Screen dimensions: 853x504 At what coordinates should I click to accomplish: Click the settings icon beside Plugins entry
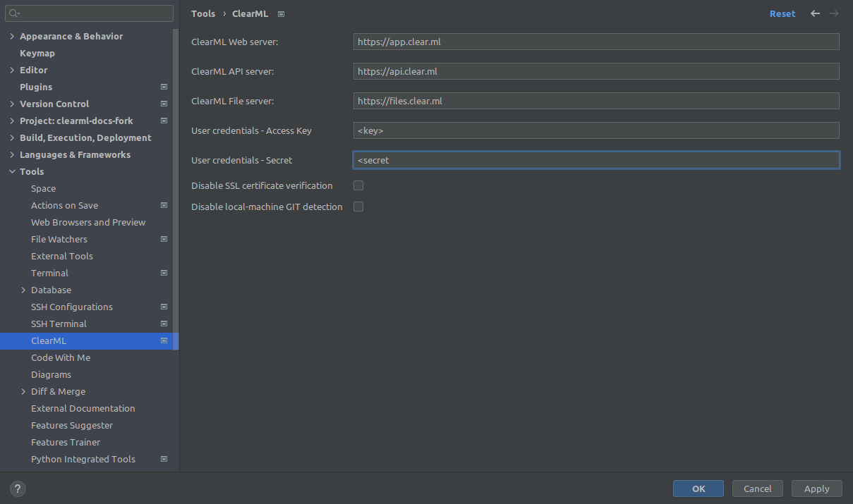(x=164, y=87)
